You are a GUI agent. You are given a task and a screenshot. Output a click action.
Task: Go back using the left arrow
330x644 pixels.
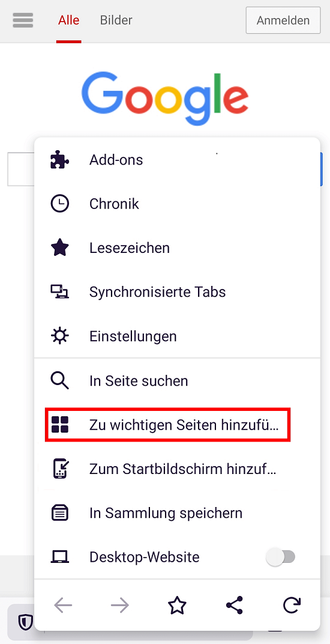63,605
